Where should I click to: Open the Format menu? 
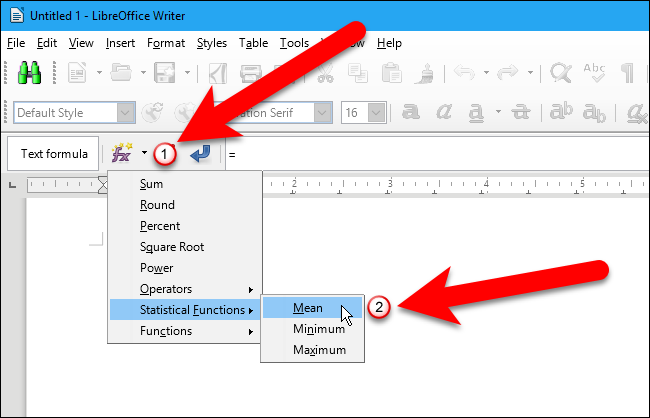point(166,43)
